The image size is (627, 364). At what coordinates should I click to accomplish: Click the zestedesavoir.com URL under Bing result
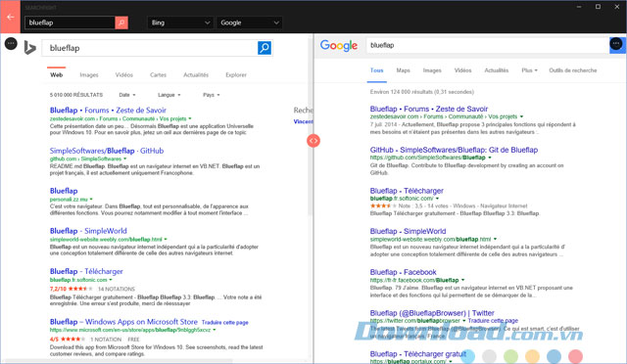[x=118, y=118]
